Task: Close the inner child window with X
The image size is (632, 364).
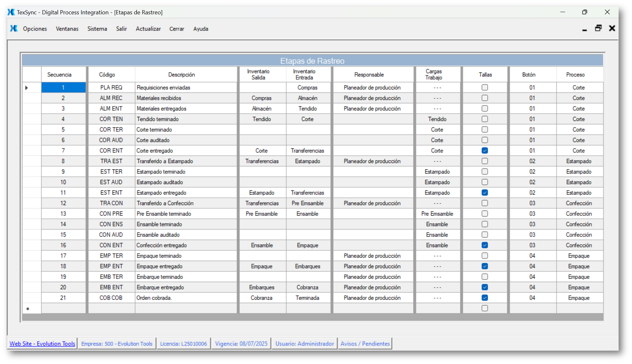Action: pyautogui.click(x=612, y=28)
